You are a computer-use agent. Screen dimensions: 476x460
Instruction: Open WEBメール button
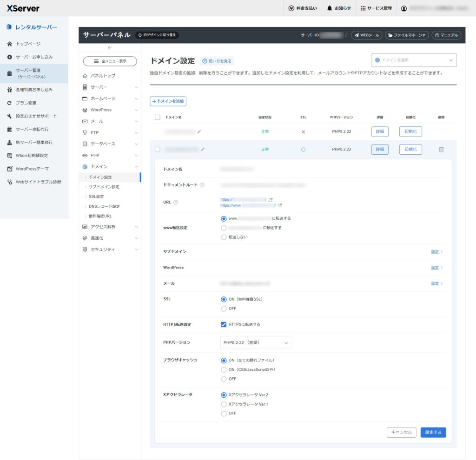366,35
